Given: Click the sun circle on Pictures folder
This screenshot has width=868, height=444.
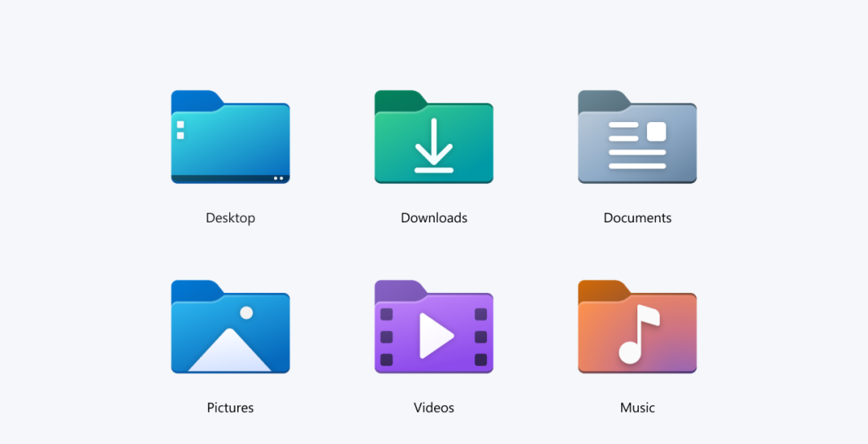Looking at the screenshot, I should 247,313.
